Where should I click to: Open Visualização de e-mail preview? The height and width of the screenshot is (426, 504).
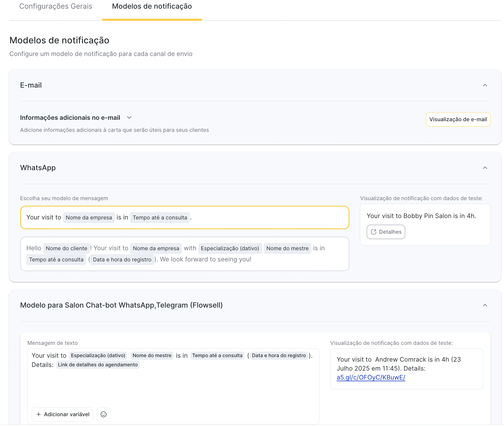click(x=458, y=119)
